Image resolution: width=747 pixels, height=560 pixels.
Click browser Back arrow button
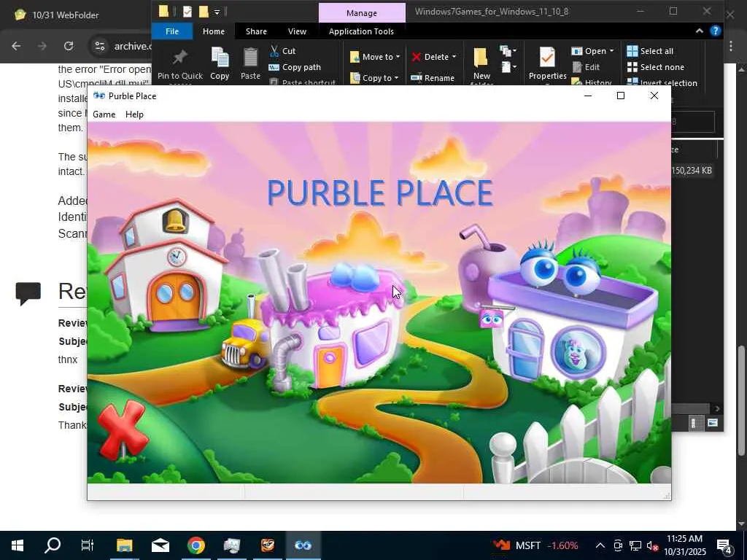(x=16, y=46)
